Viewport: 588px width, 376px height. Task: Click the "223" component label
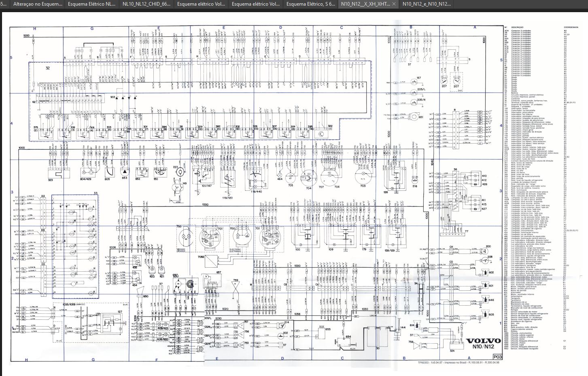coord(176,167)
